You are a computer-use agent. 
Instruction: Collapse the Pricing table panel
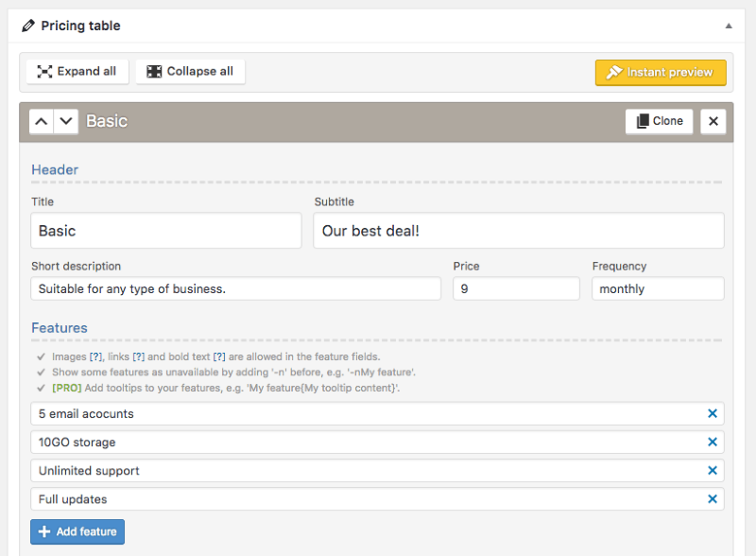[729, 26]
